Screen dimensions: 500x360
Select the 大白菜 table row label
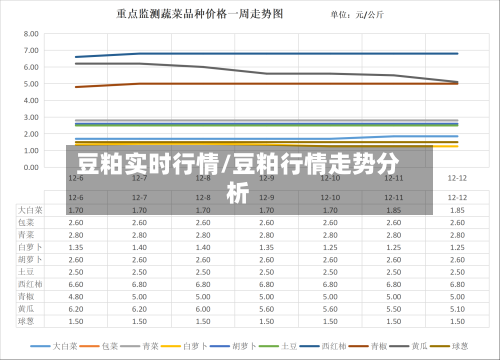[30, 210]
